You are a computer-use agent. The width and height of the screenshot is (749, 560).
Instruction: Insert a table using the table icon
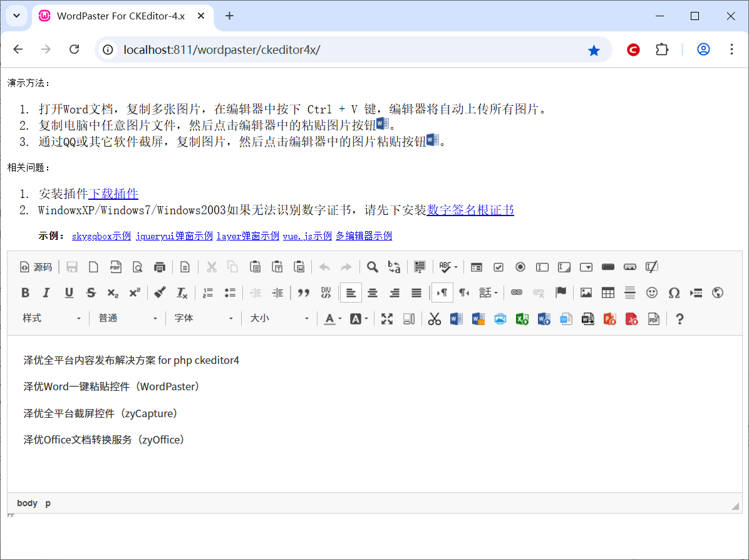coord(607,293)
